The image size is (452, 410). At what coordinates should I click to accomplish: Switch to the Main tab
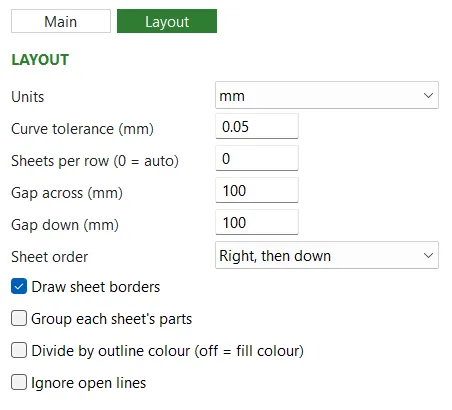61,21
